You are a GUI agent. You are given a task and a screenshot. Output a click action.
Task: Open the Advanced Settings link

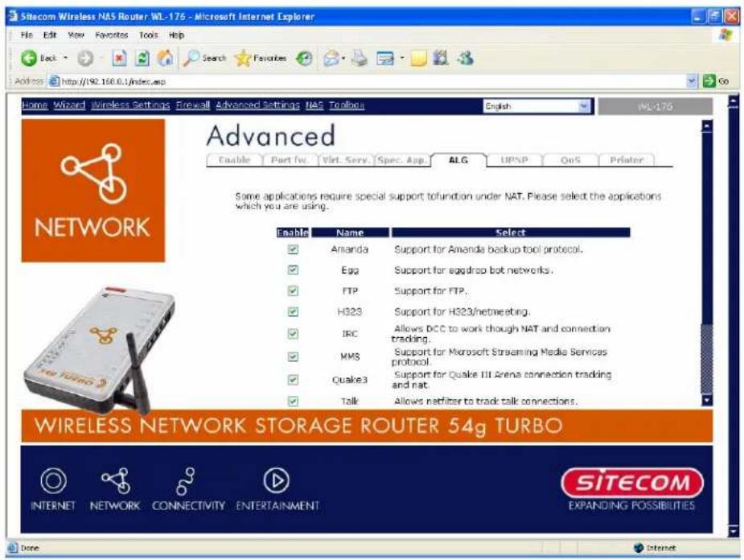(x=257, y=105)
